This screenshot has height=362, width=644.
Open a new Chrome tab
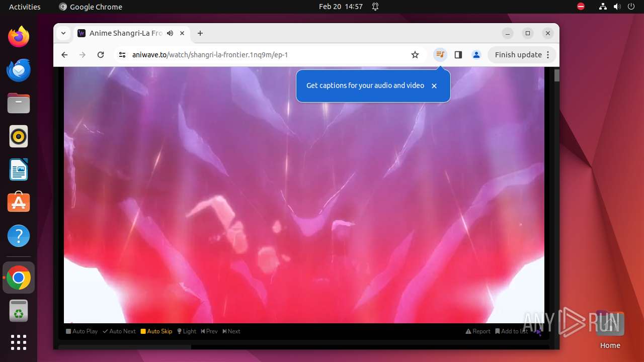(200, 33)
